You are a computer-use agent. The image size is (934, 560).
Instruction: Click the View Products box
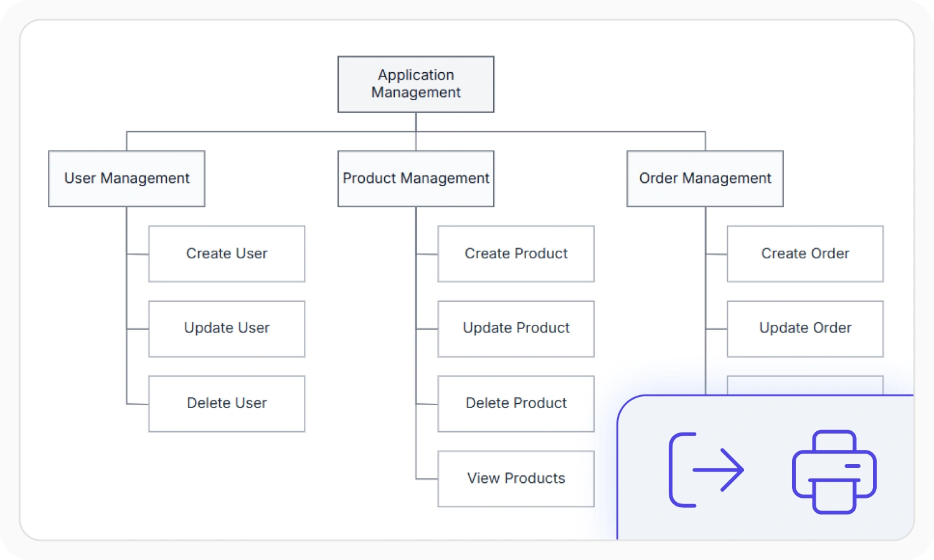point(516,479)
